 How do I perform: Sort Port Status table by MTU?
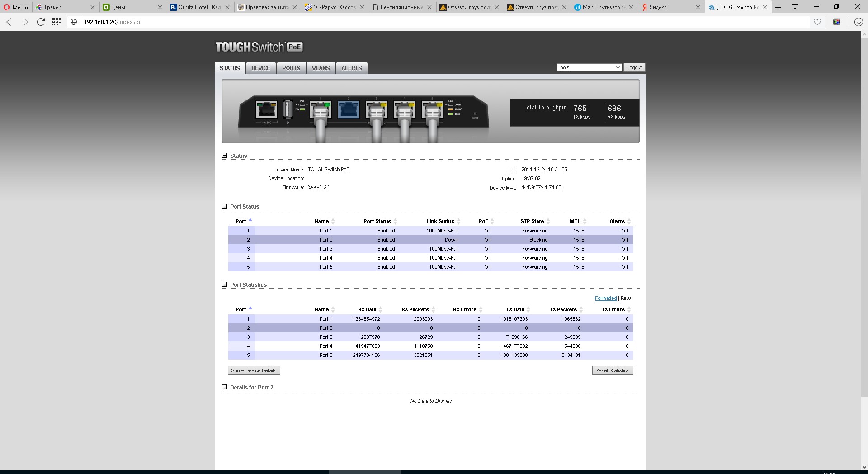tap(578, 221)
